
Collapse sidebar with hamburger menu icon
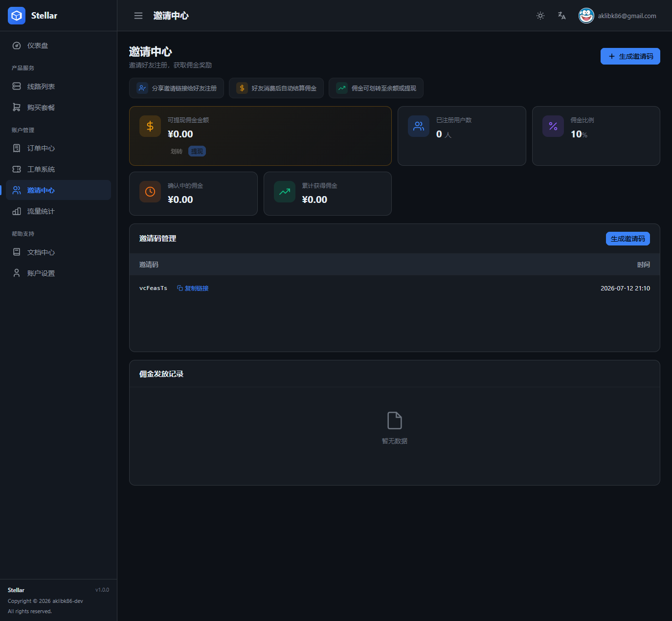(x=138, y=16)
